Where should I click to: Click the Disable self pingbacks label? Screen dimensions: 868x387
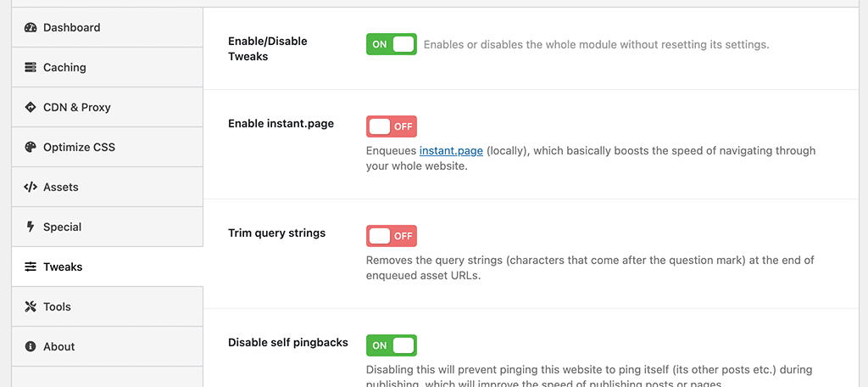[x=288, y=343]
